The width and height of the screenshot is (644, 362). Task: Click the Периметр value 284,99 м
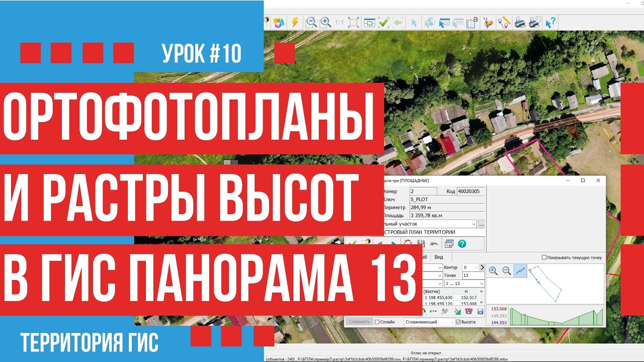[x=421, y=207]
